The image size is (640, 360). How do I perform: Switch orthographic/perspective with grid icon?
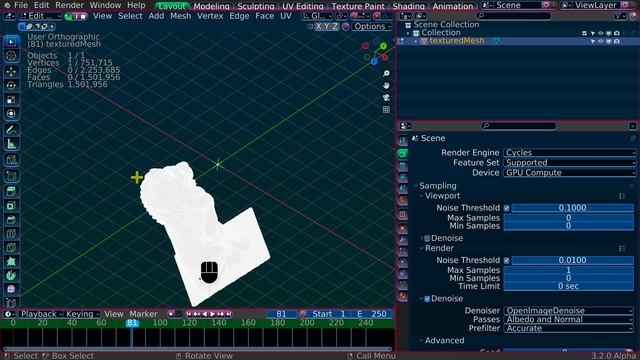[386, 109]
